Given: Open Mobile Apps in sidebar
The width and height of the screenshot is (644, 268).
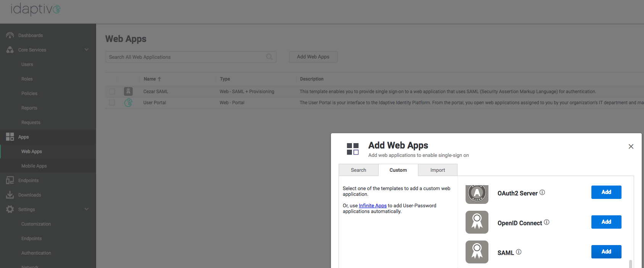Looking at the screenshot, I should (34, 166).
